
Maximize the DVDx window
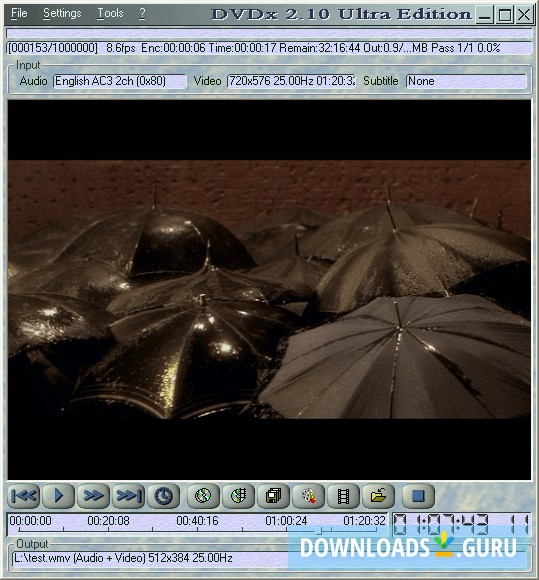tap(505, 15)
